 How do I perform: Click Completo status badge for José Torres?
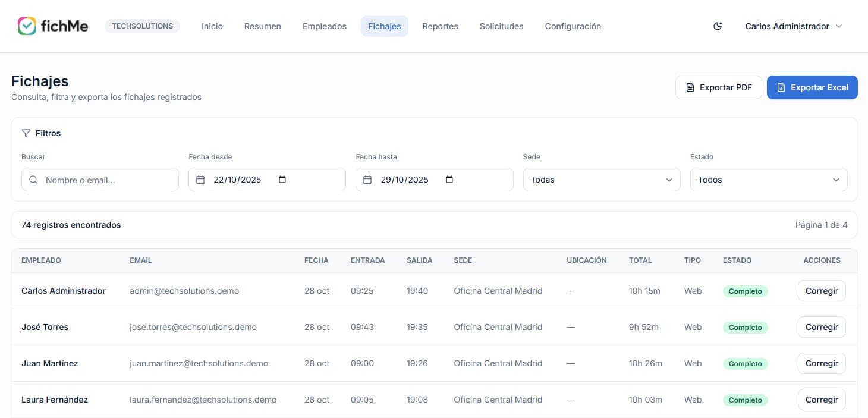pyautogui.click(x=746, y=328)
